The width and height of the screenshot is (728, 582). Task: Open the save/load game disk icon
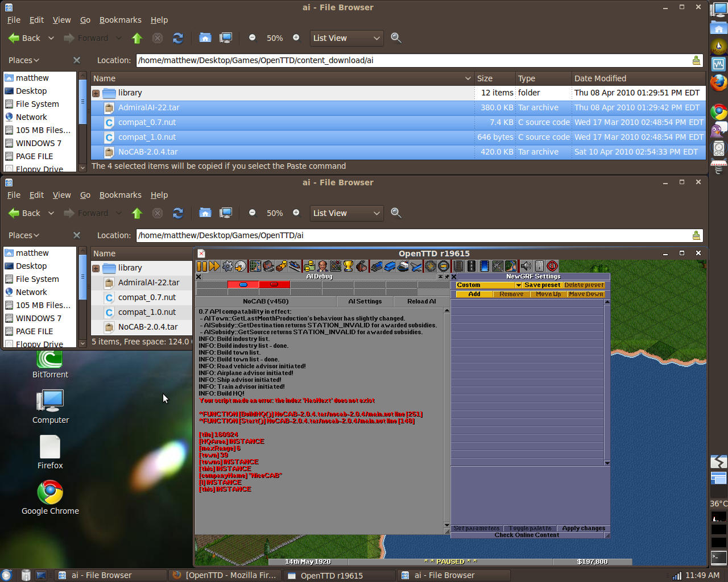pos(241,266)
